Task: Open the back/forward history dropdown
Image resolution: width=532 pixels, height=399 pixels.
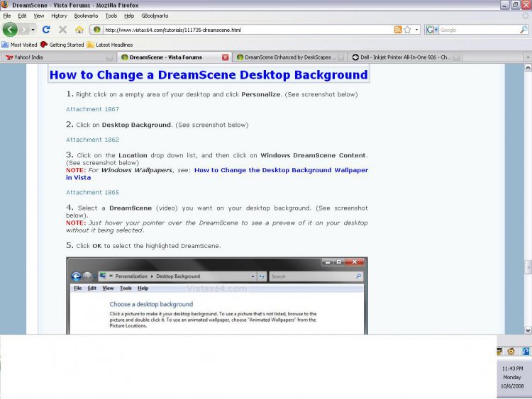Action: [x=33, y=30]
